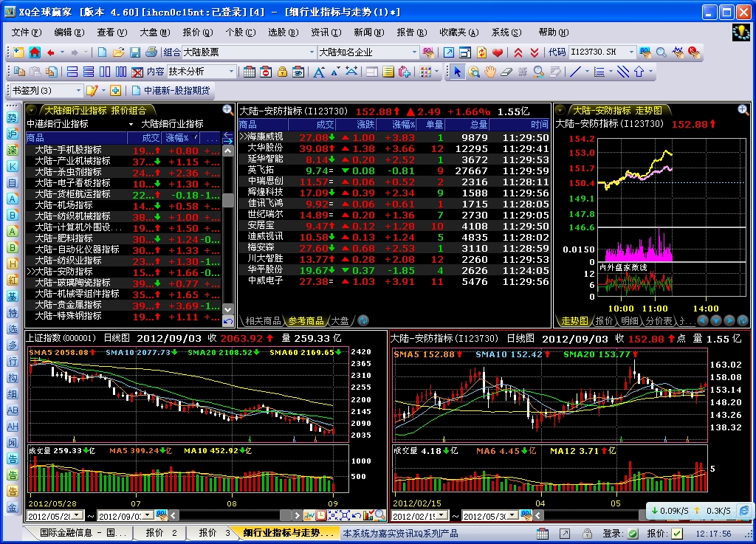Open the 大陆知名企业 dropdown

414,52
